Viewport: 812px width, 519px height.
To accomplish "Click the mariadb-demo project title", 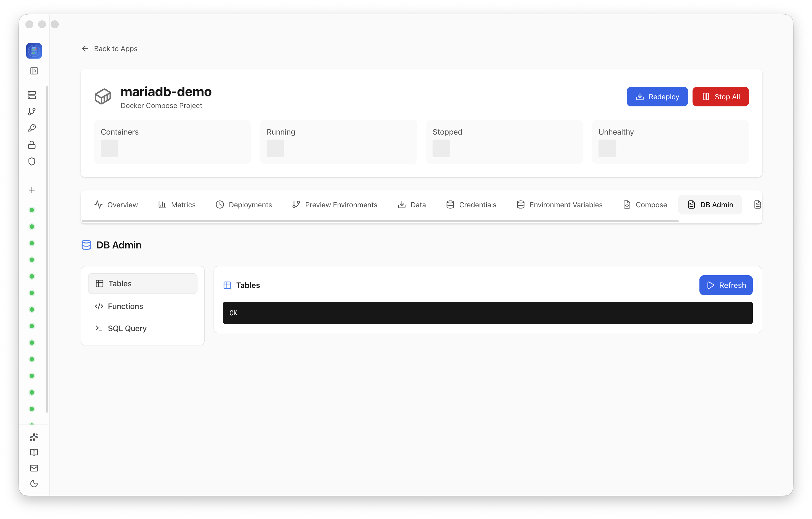I will pos(166,92).
